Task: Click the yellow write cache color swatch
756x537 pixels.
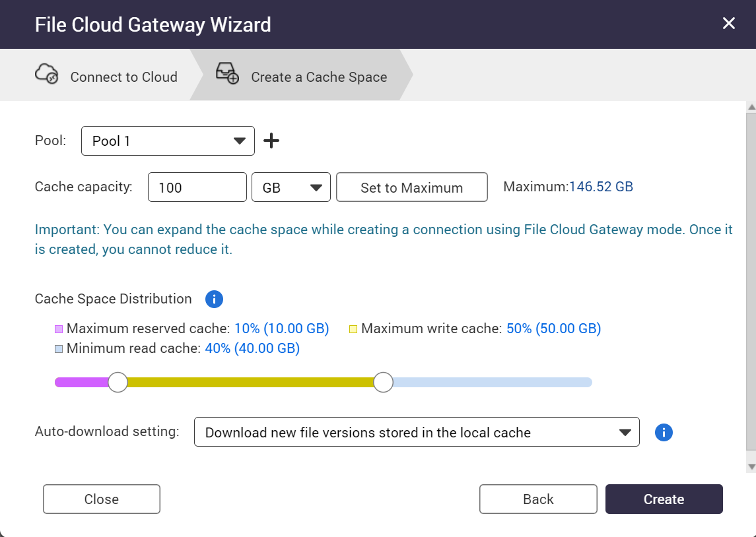Action: pyautogui.click(x=353, y=329)
